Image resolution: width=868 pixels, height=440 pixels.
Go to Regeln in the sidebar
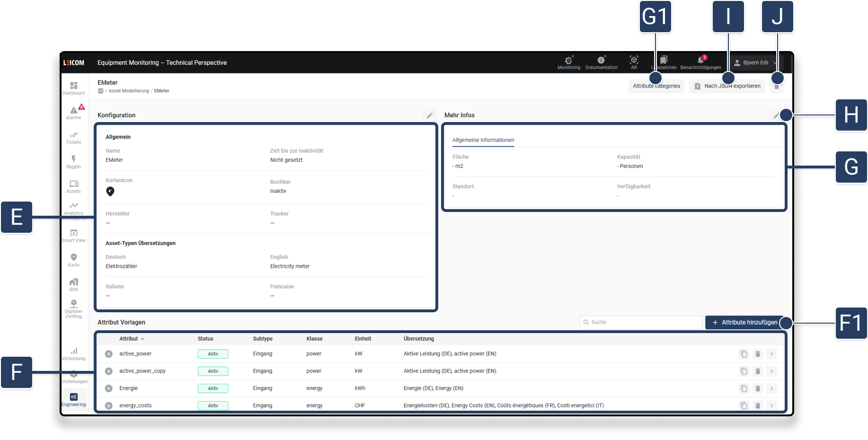[x=73, y=161]
